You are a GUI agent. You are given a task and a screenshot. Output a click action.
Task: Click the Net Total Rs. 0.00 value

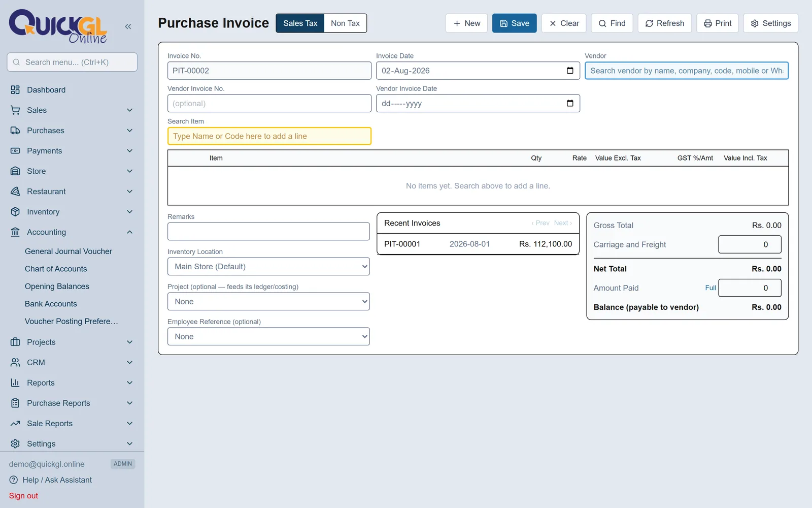point(766,269)
